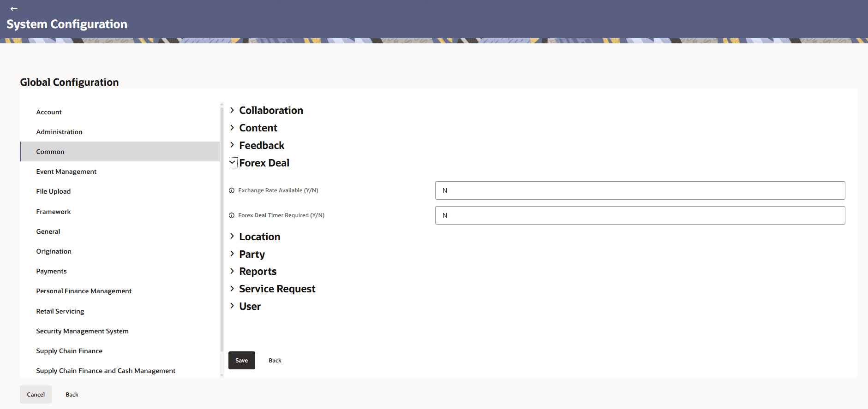The image size is (868, 409).
Task: Click the Save button
Action: [241, 360]
